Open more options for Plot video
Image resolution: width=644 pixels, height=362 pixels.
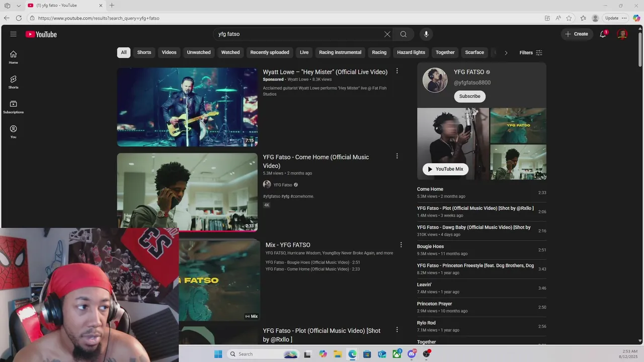click(397, 330)
